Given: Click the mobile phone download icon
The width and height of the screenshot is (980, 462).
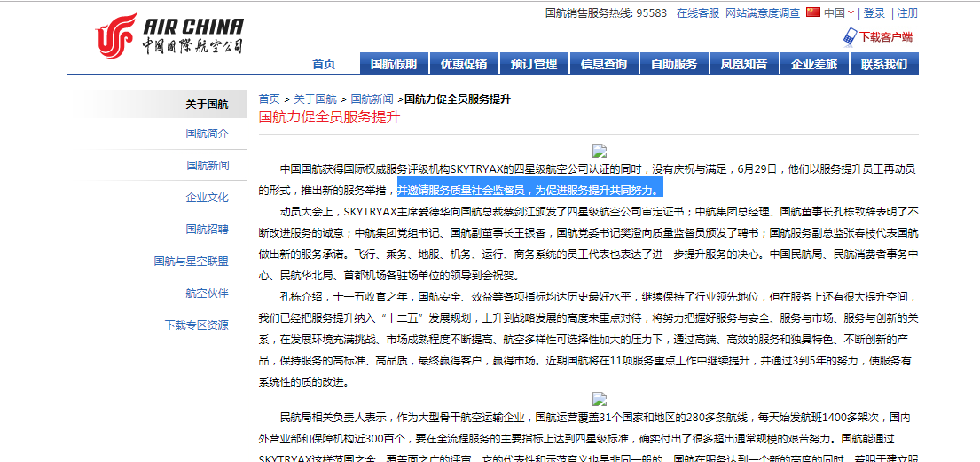Looking at the screenshot, I should click(850, 37).
